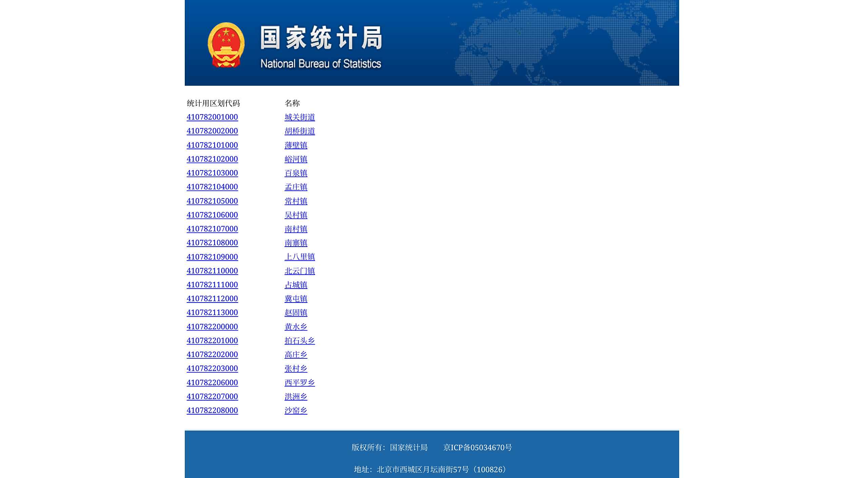868x478 pixels.
Task: Open the 冀屯镇 link
Action: point(296,299)
